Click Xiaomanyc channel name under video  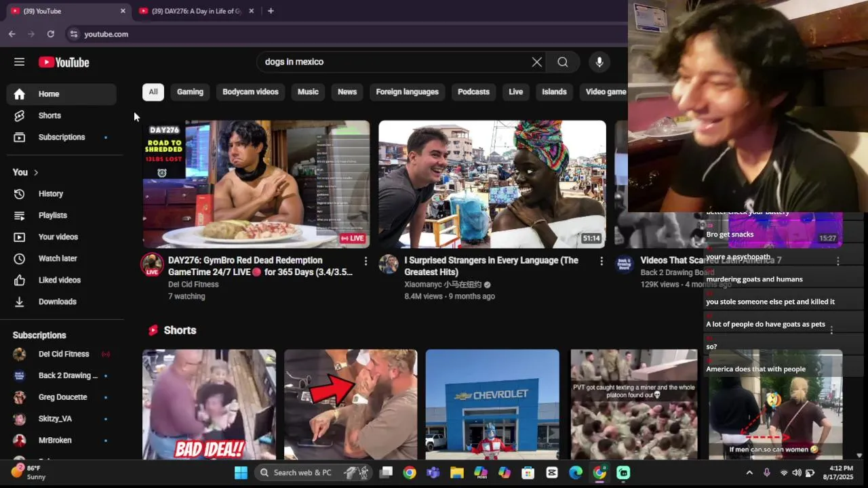tap(443, 285)
